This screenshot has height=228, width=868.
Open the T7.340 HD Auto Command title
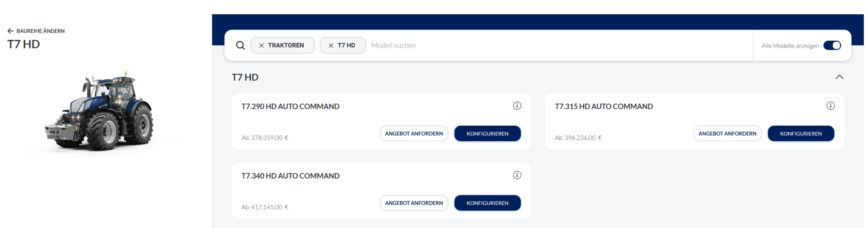coord(290,176)
